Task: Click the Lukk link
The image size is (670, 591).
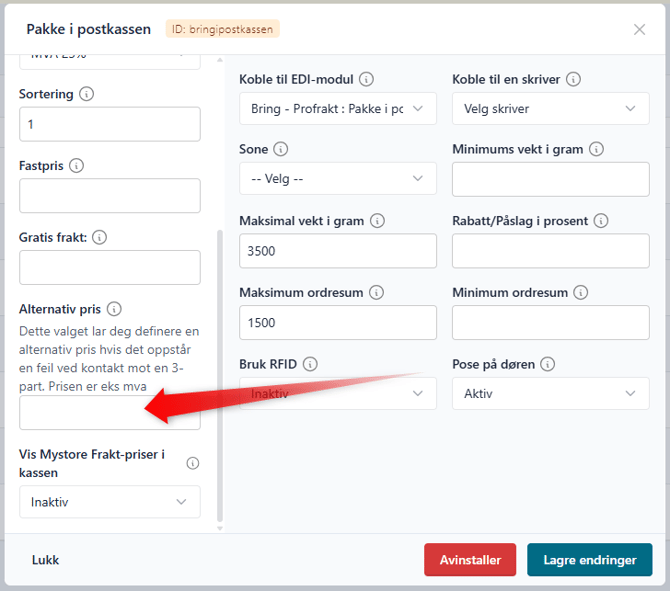Action: (45, 560)
